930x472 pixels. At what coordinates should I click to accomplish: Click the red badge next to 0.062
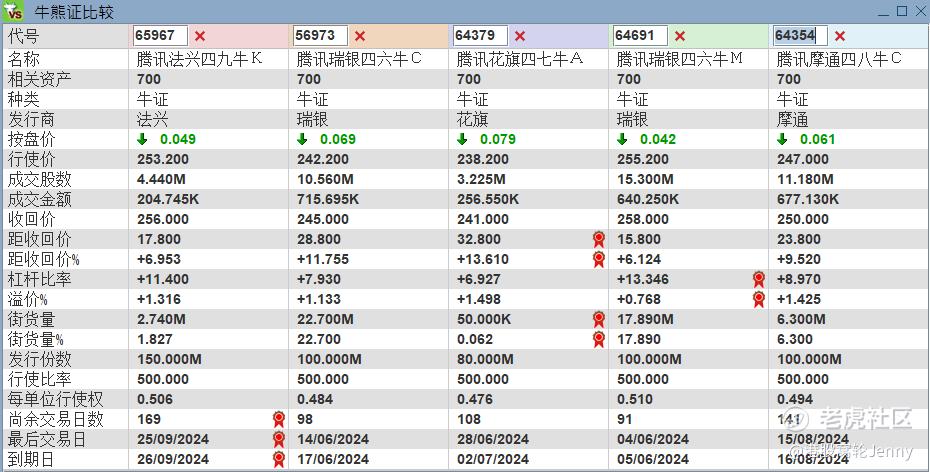click(x=599, y=340)
